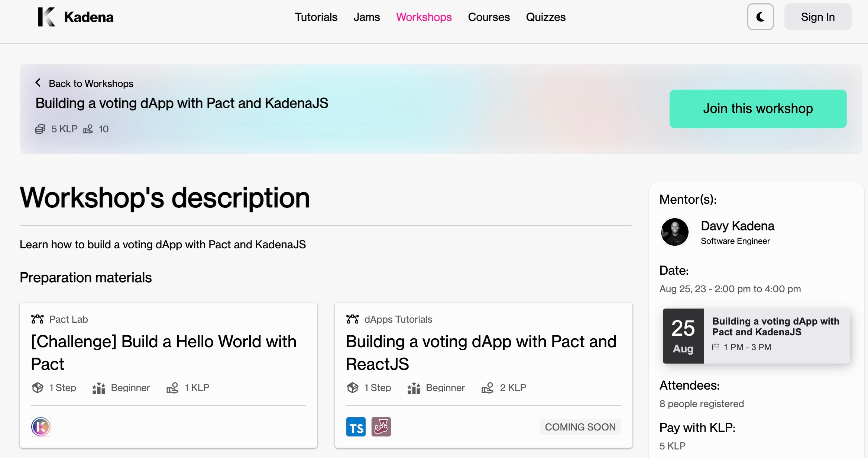Click the Kadena wordmark text

[x=89, y=17]
